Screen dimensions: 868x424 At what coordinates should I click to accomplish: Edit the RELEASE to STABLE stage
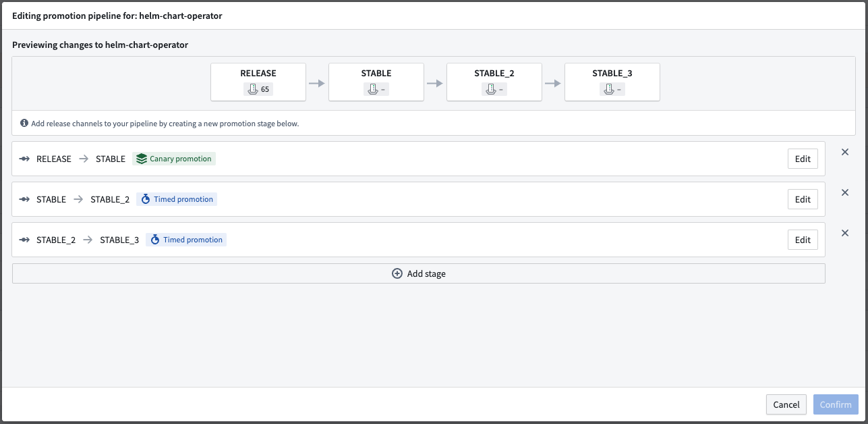[x=803, y=159]
